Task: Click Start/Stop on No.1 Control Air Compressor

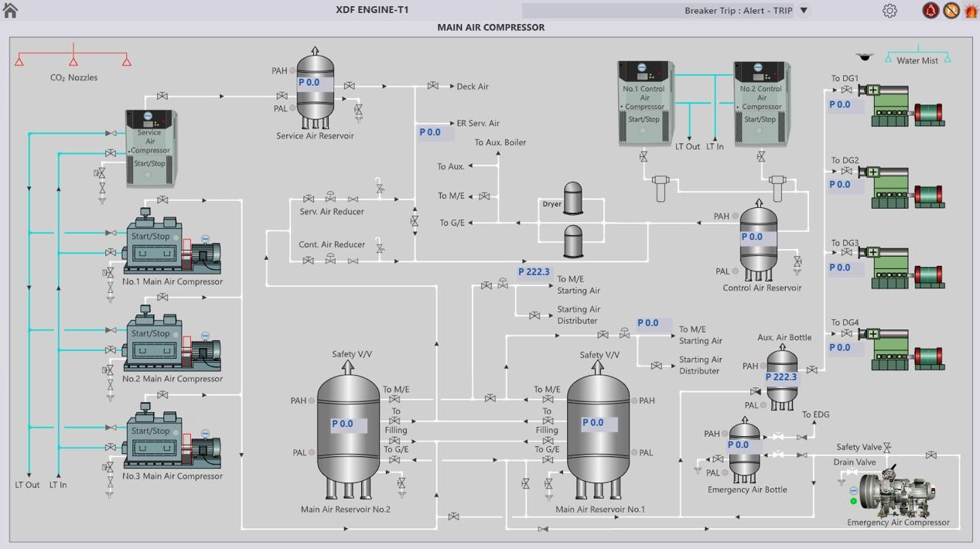Action: point(644,120)
